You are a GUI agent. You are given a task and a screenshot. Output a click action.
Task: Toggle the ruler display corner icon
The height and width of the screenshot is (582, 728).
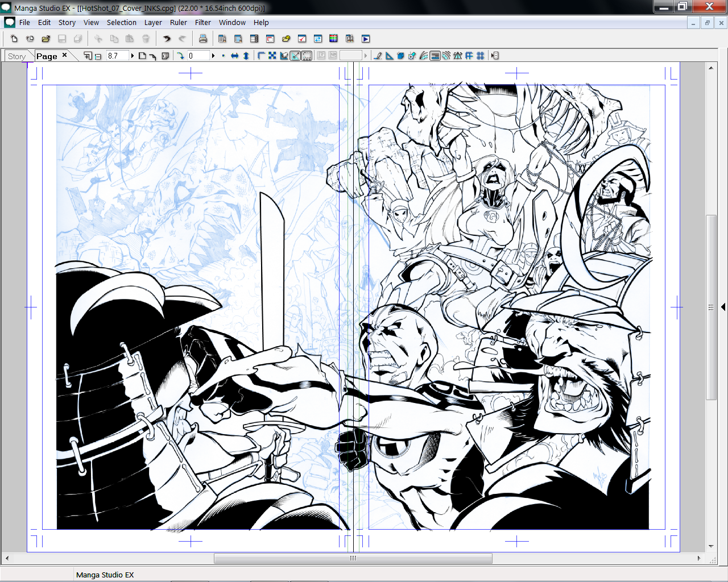262,56
